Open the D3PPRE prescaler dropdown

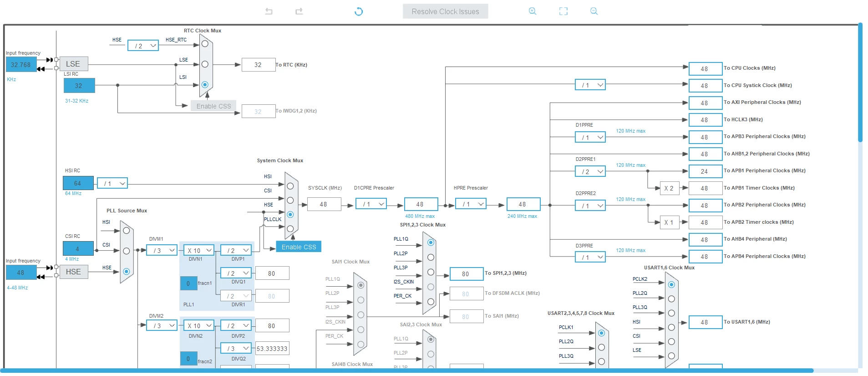tap(590, 257)
